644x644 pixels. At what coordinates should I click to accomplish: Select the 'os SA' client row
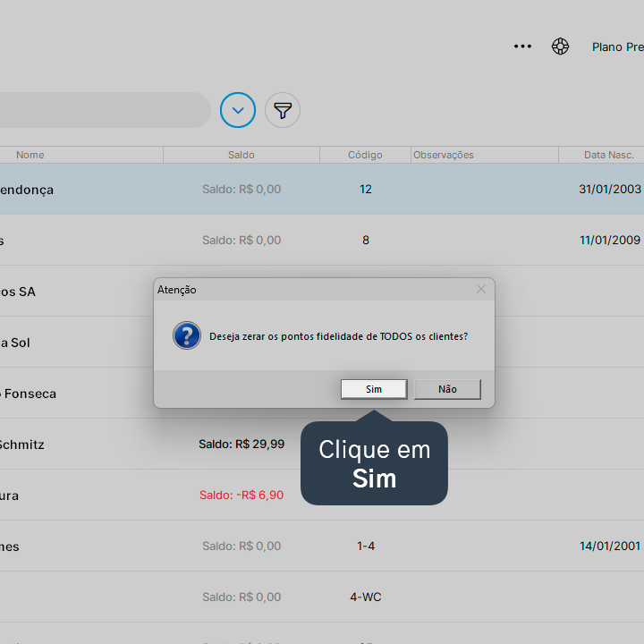(x=76, y=292)
